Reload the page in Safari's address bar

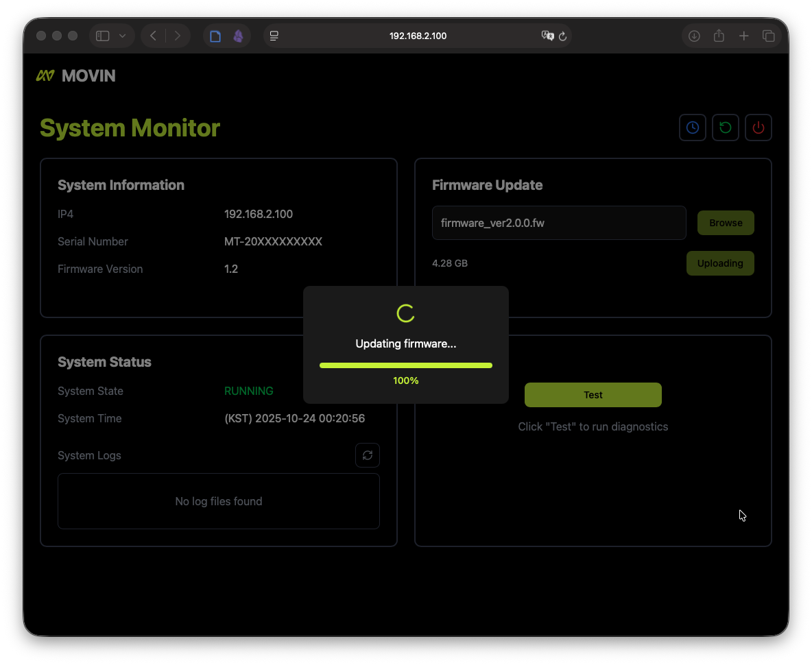click(563, 36)
